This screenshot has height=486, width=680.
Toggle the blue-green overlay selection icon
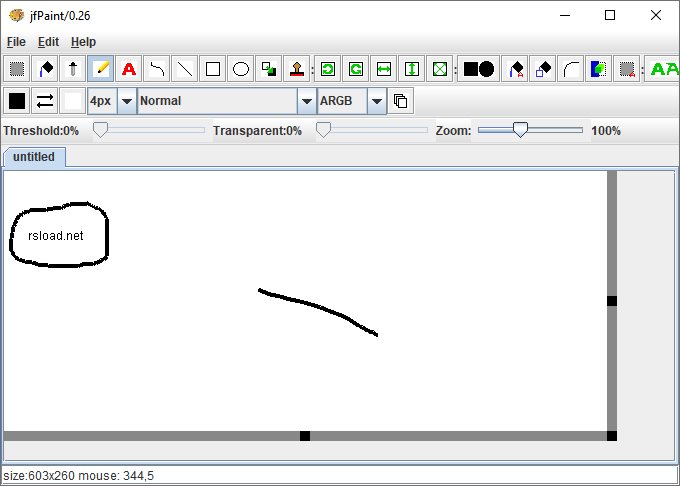pos(598,69)
